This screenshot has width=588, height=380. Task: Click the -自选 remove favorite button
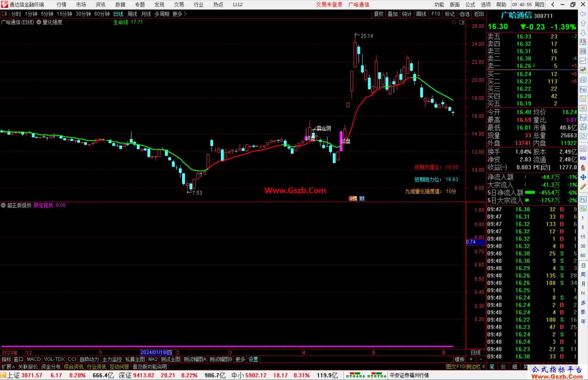pos(464,14)
